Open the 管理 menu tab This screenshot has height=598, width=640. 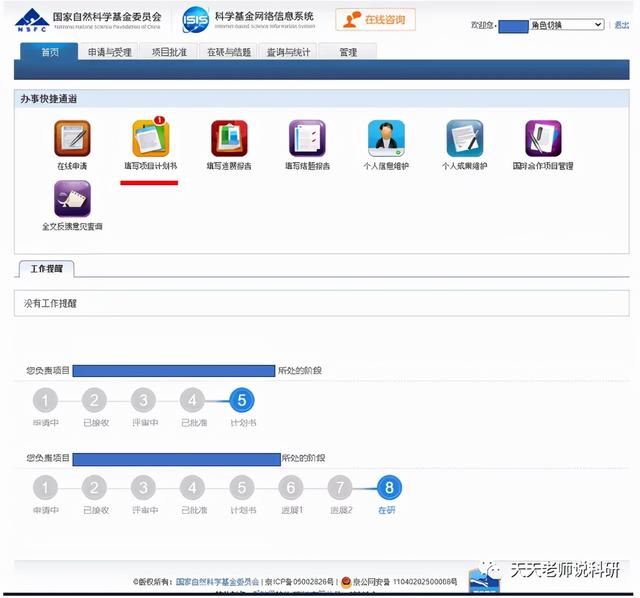tap(348, 52)
